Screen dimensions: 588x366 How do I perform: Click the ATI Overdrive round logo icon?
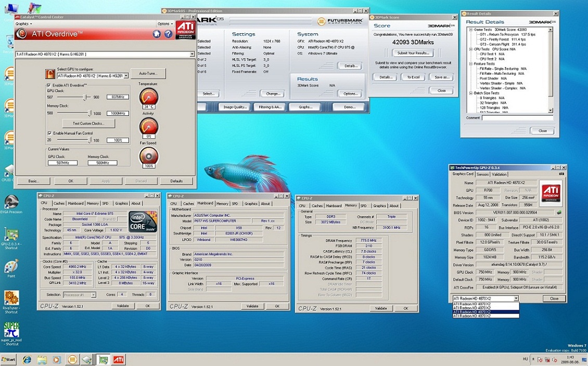pyautogui.click(x=21, y=34)
